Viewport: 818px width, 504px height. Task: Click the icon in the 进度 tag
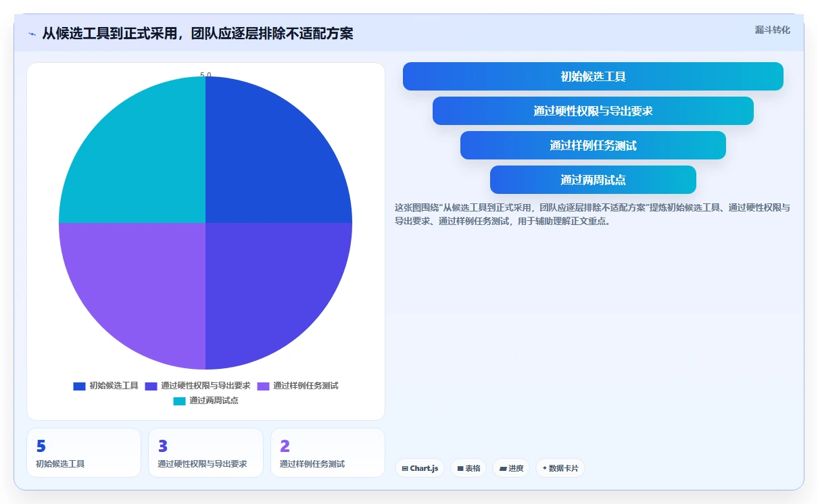click(x=503, y=468)
